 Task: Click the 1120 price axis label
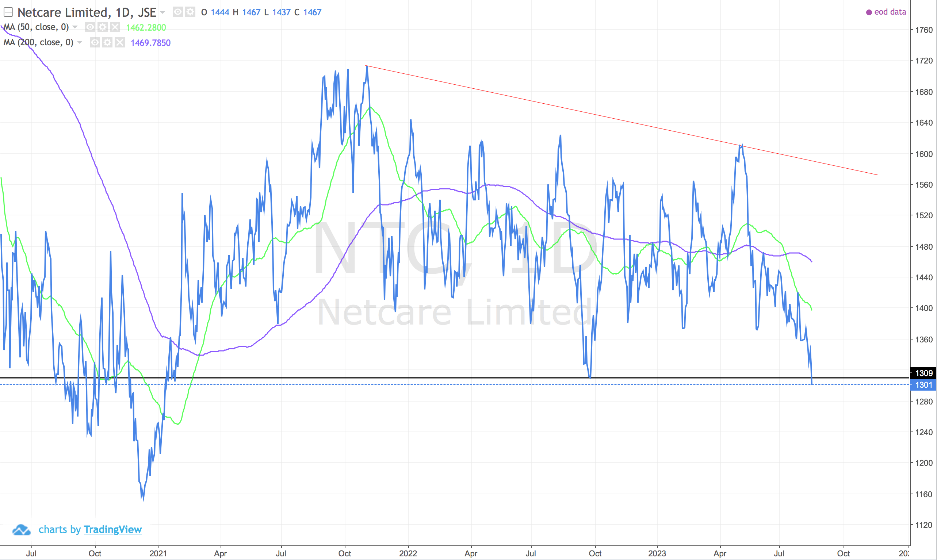click(x=924, y=525)
